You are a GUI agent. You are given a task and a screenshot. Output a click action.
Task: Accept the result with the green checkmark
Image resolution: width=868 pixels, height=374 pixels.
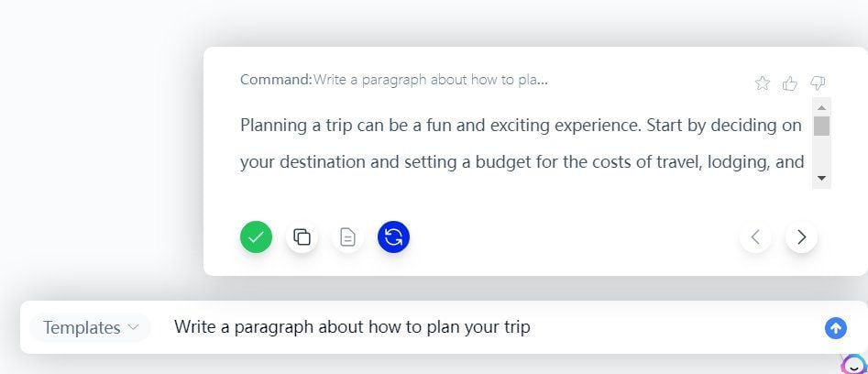point(256,237)
